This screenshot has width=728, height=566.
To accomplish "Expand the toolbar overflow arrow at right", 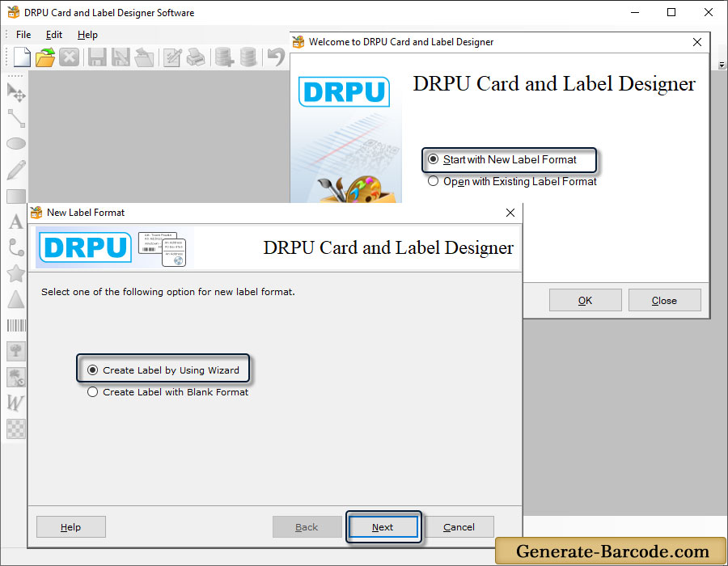I will [x=722, y=65].
